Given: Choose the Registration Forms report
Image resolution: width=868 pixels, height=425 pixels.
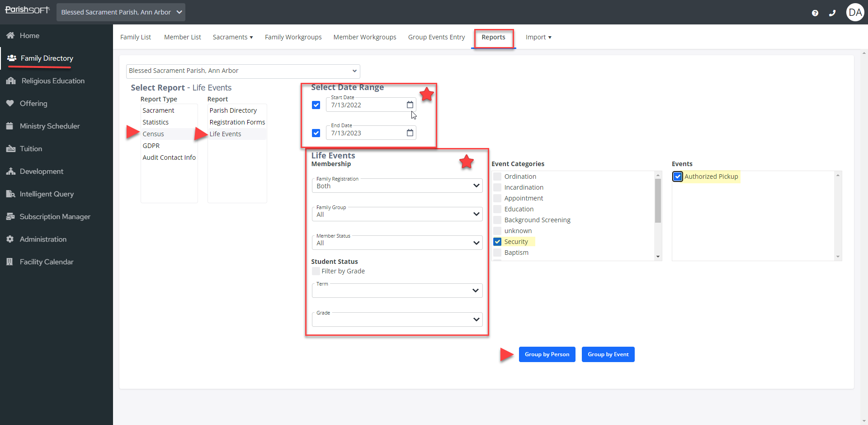Looking at the screenshot, I should (x=237, y=122).
